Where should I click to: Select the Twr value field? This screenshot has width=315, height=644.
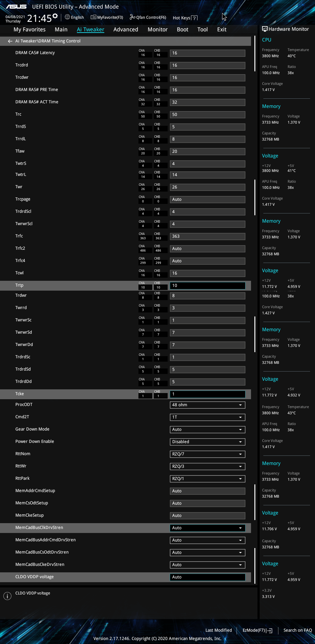[x=207, y=187]
